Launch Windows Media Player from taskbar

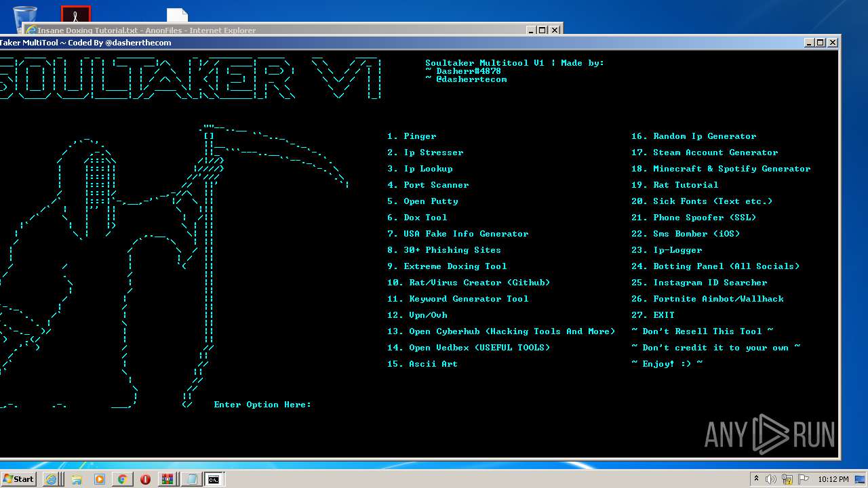[x=100, y=479]
